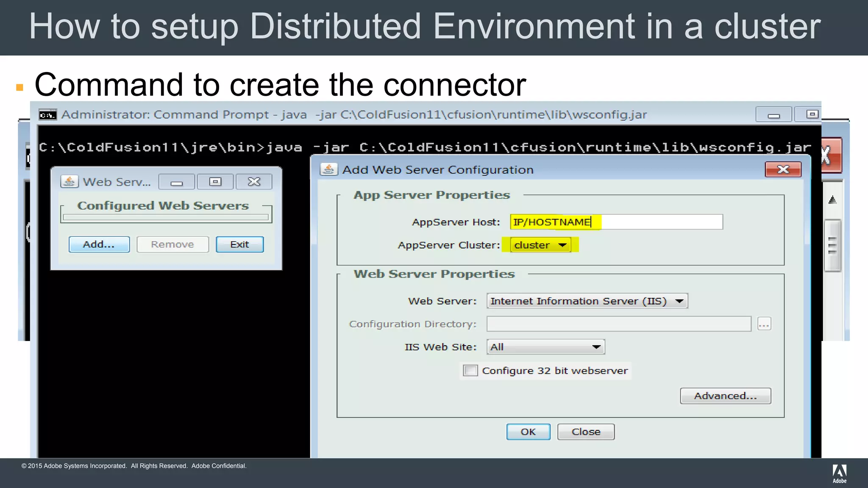Viewport: 868px width, 488px height.
Task: Click the slide title 'How to setup Distributed Environment'
Action: (x=425, y=26)
